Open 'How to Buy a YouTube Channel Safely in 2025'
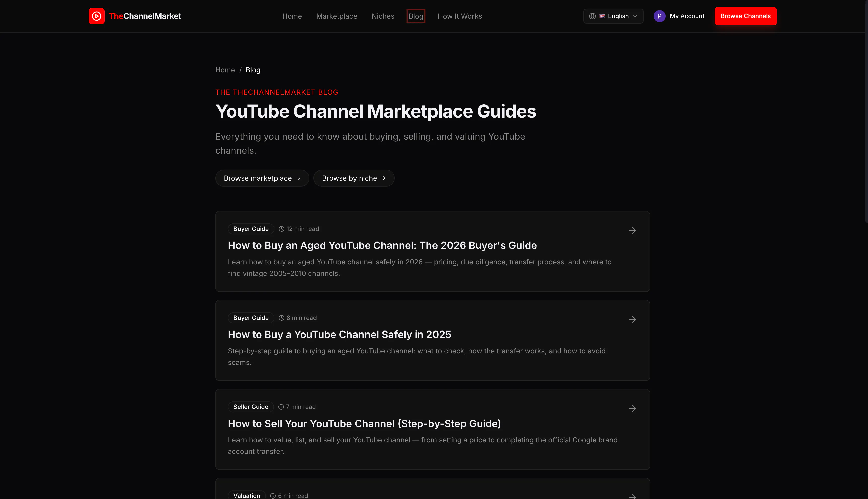 point(339,335)
